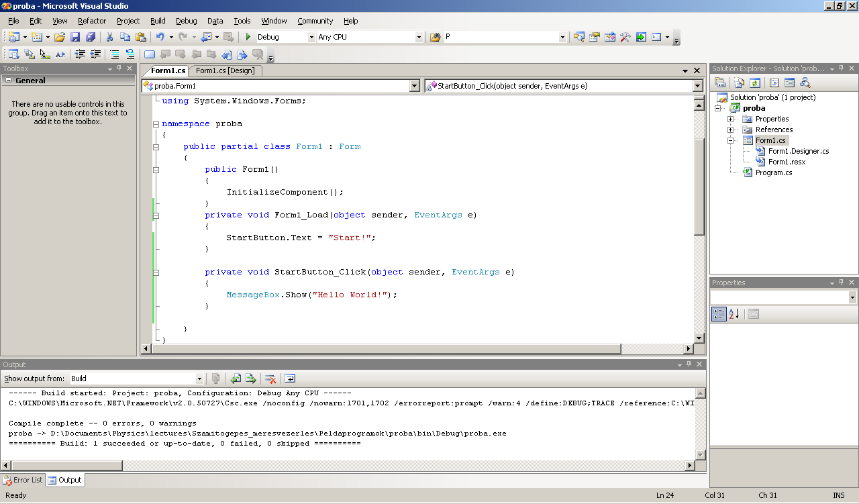Switch to the Error List tab

click(x=23, y=480)
